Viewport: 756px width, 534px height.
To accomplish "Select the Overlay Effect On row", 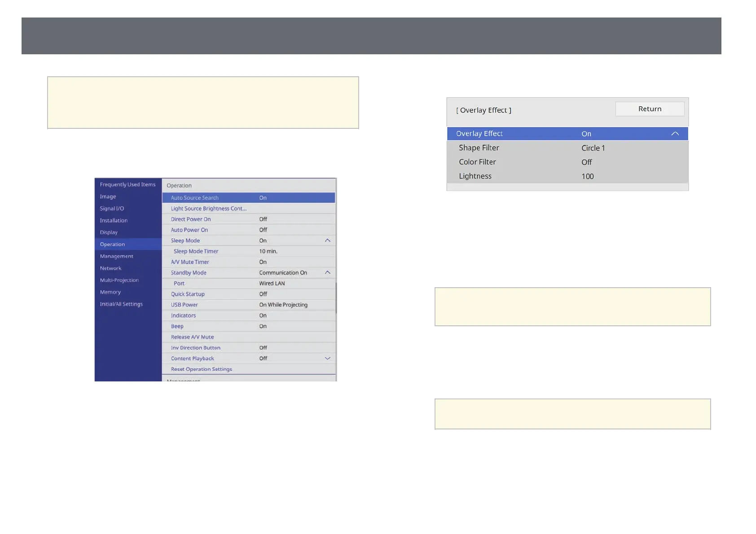I will (x=567, y=134).
